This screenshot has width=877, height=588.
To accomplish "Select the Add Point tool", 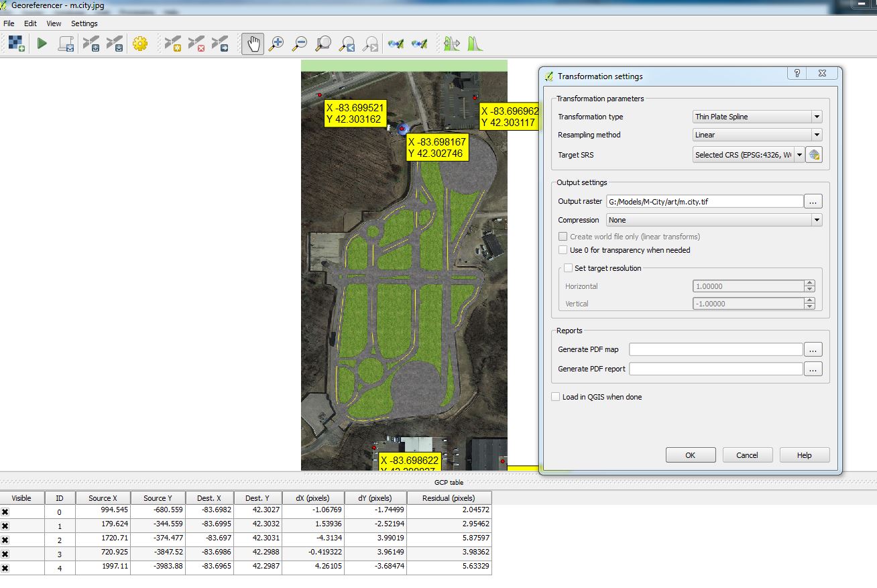I will 173,44.
